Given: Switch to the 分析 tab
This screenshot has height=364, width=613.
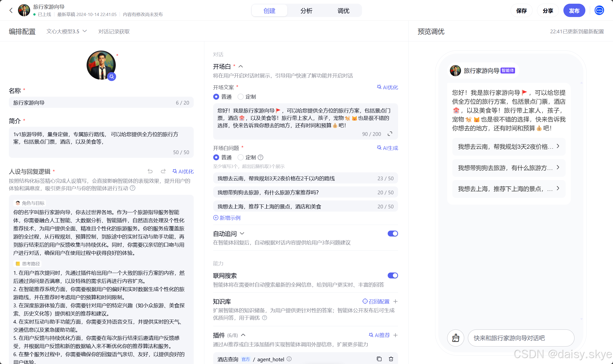Looking at the screenshot, I should [306, 11].
